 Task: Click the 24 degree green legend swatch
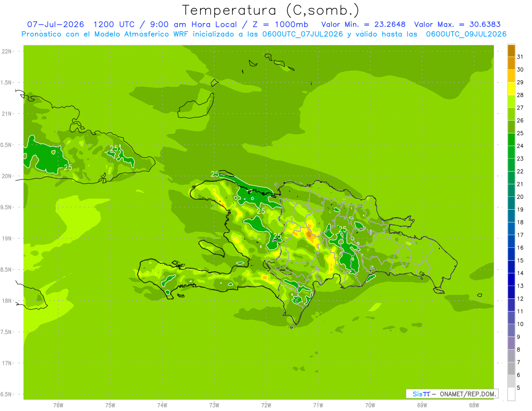[511, 140]
